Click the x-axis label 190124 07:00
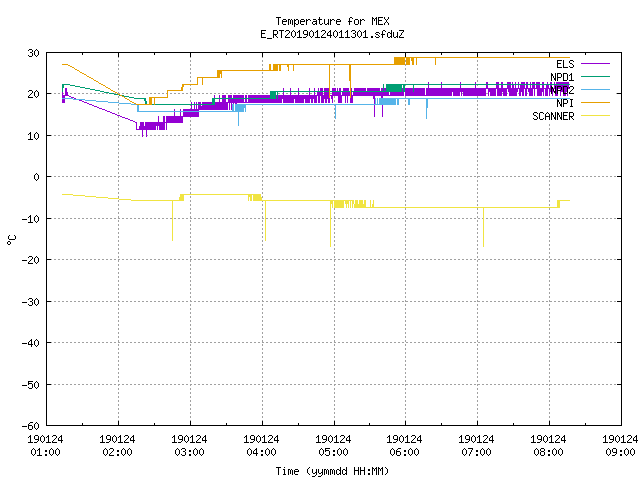 coord(476,446)
